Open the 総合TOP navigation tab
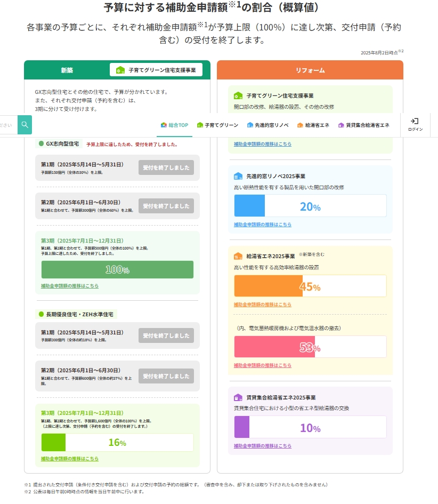The image size is (438, 504). pos(174,125)
